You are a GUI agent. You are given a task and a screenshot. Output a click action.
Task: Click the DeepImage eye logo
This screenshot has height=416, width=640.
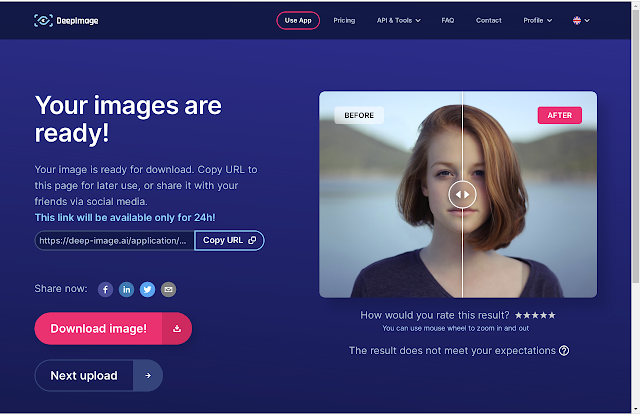point(43,20)
